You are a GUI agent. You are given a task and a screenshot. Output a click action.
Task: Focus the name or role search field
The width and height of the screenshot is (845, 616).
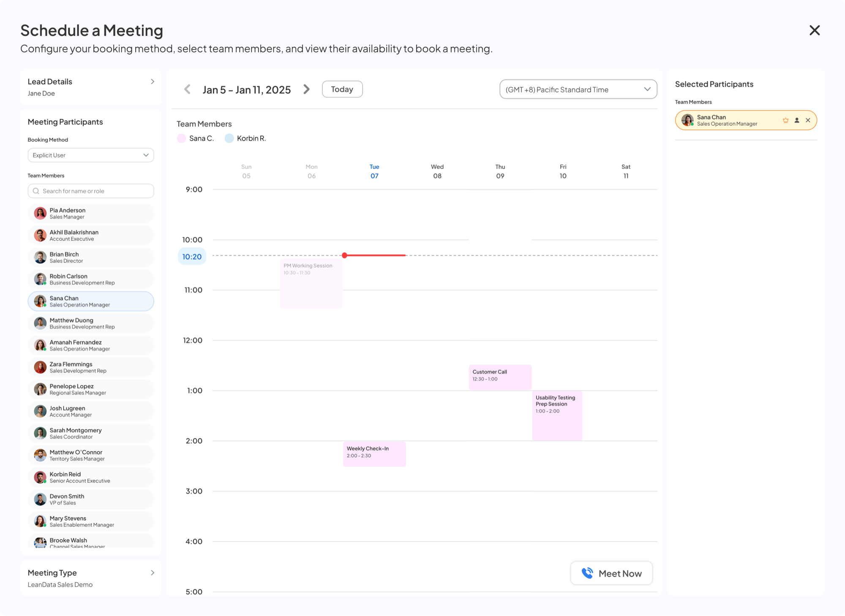coord(91,191)
